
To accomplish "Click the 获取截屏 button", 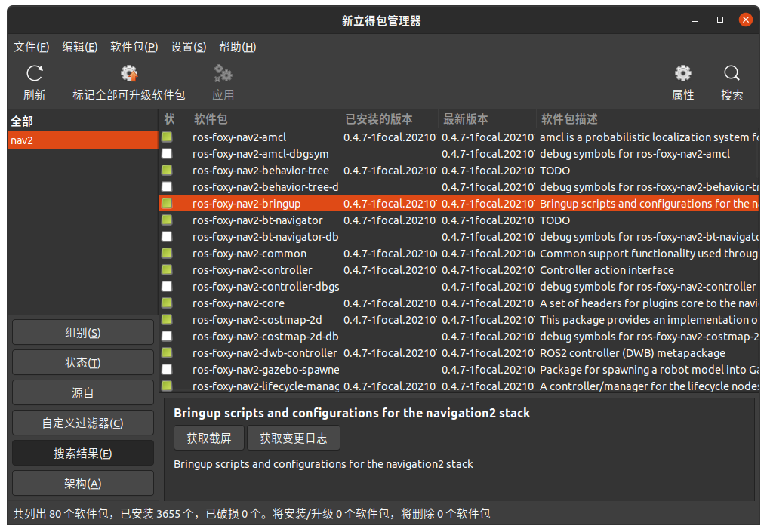I will (x=208, y=437).
